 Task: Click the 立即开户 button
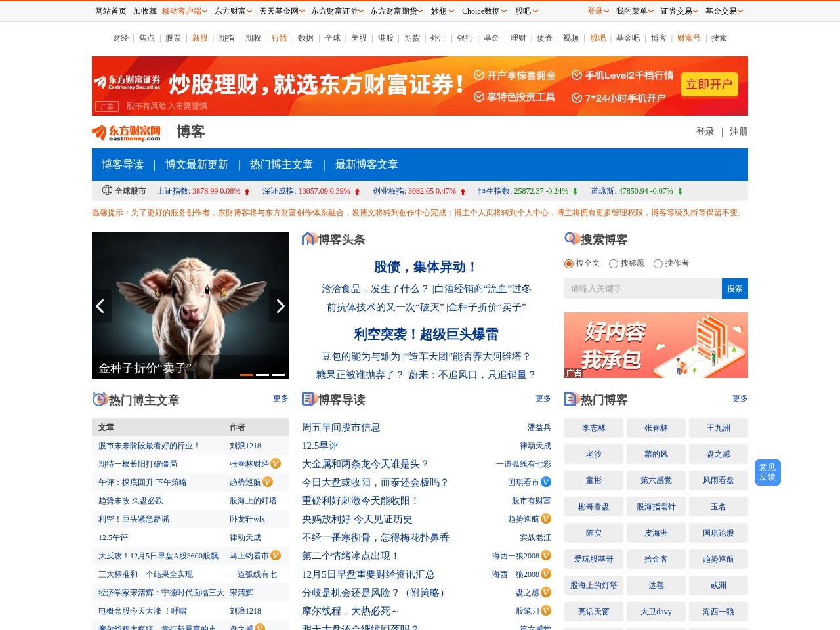(709, 85)
